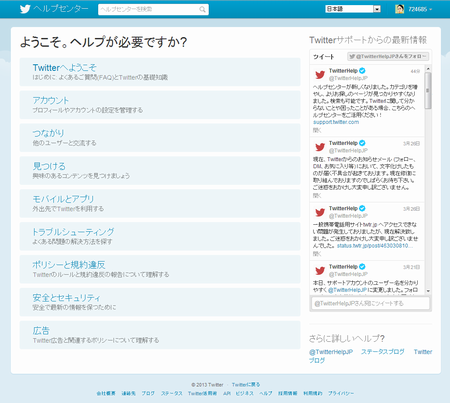This screenshot has width=450, height=403.
Task: Click the TwitterHelp avatar on the 44分 tweet
Action: tap(320, 75)
